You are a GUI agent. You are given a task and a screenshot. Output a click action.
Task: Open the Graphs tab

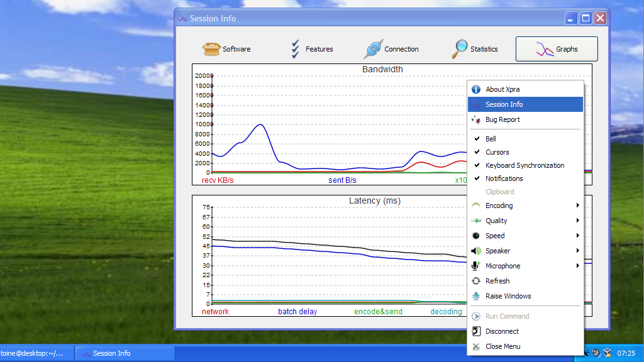[557, 49]
